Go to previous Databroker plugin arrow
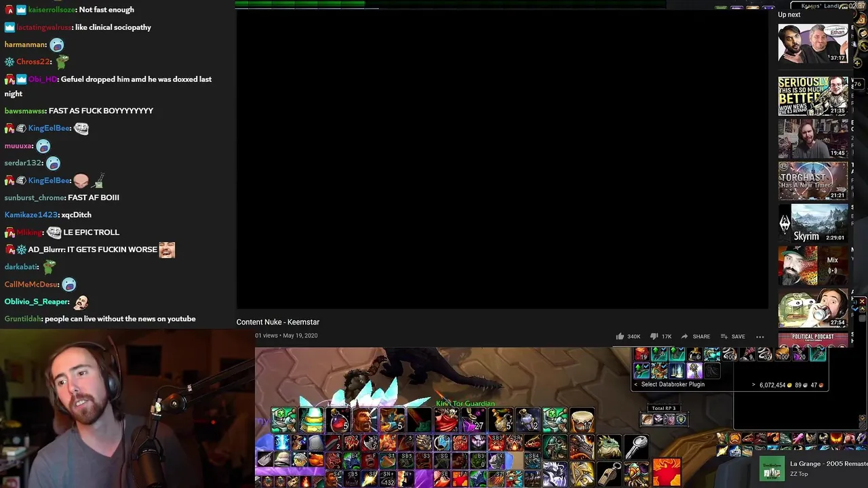 click(x=635, y=384)
